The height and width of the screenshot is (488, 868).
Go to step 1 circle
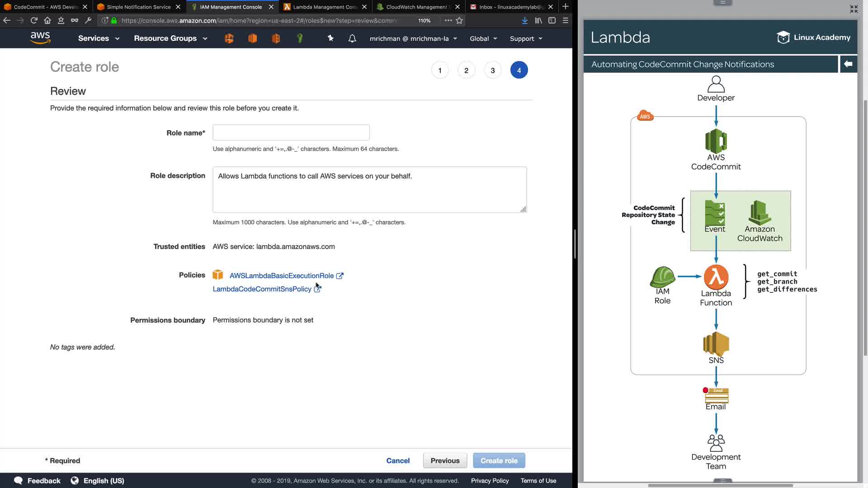click(440, 70)
